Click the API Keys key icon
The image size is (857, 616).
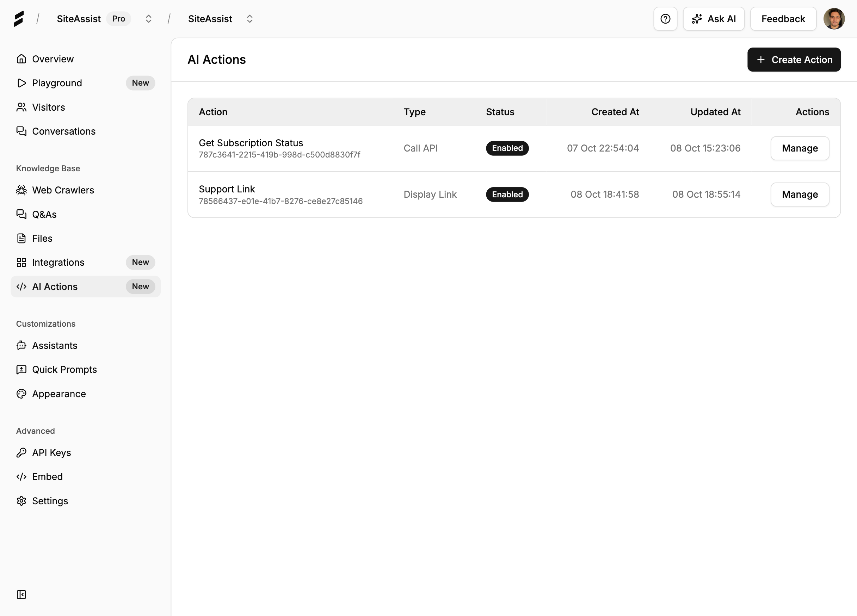tap(21, 452)
